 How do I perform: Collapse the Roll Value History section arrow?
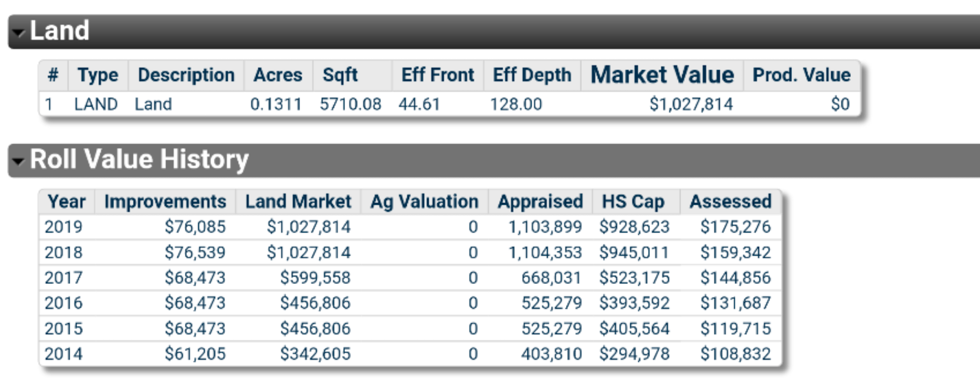pyautogui.click(x=18, y=162)
